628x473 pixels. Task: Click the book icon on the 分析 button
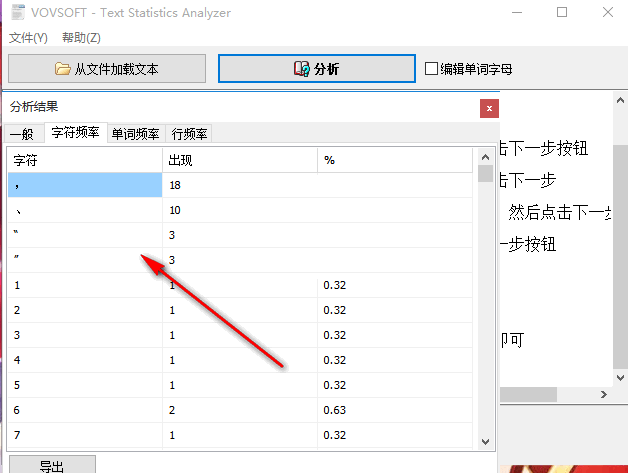pyautogui.click(x=302, y=69)
